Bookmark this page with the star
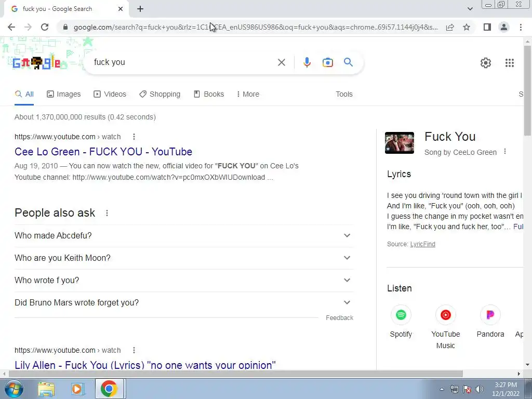532x399 pixels. click(x=467, y=27)
